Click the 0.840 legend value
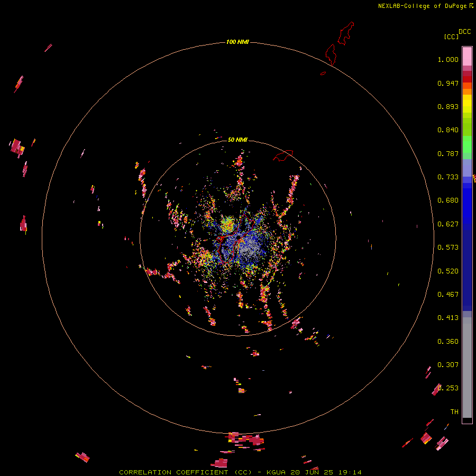 448,130
